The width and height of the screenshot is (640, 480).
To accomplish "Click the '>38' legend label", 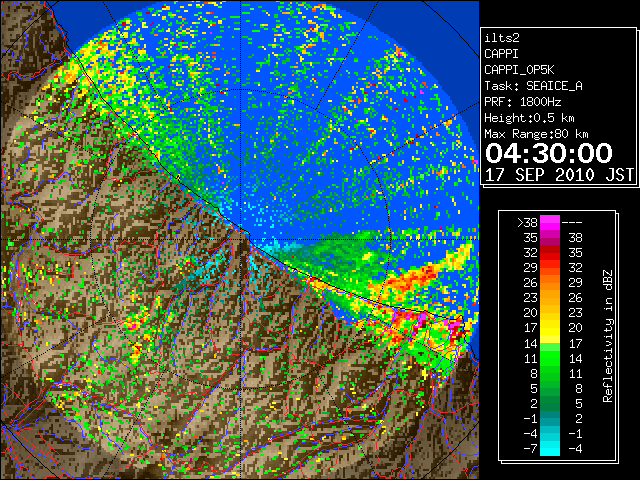I will tap(527, 223).
